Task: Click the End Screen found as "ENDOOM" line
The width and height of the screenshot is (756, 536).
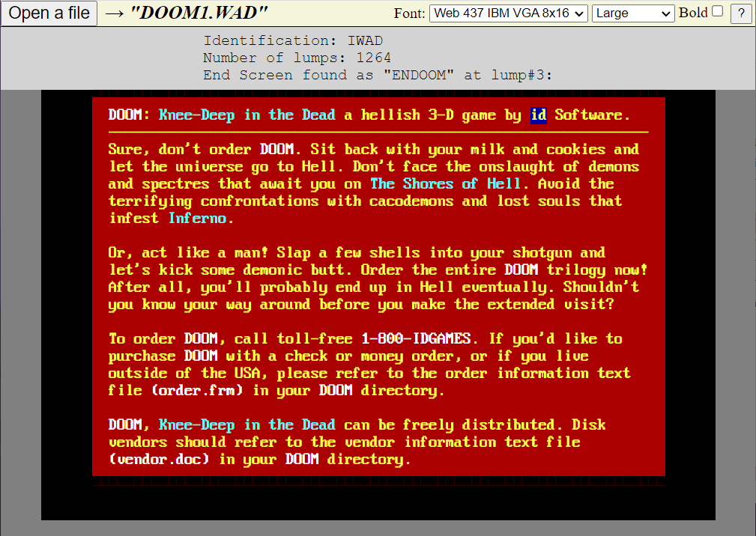Action: click(378, 76)
